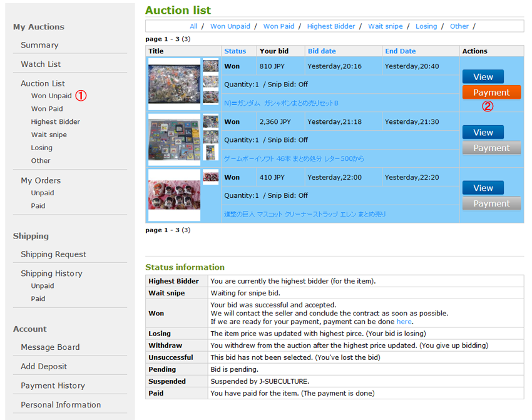Select Won Unpaid in the sidebar

[51, 96]
